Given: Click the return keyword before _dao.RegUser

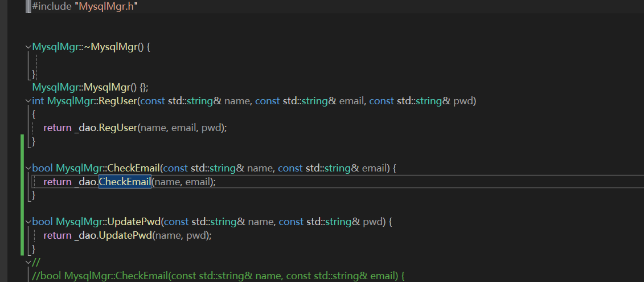Looking at the screenshot, I should tap(58, 128).
